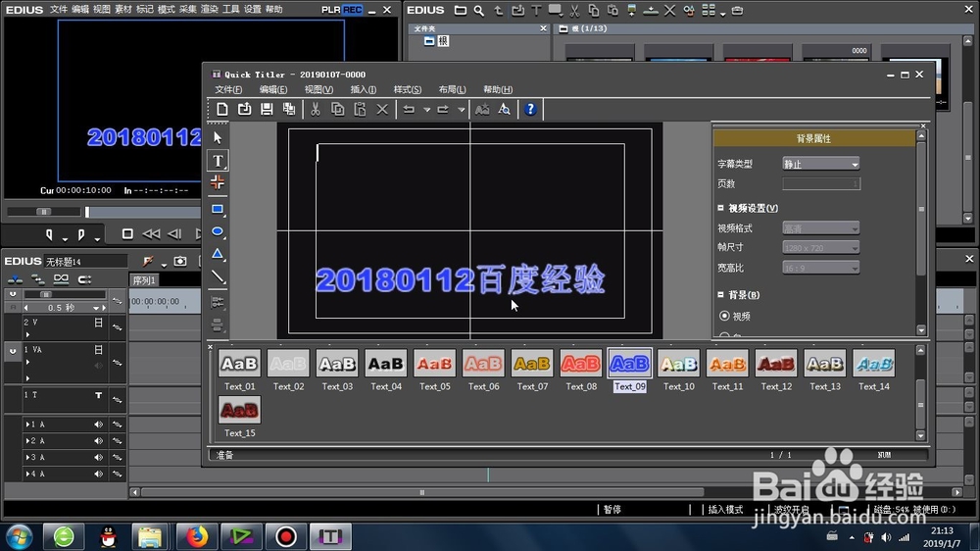The height and width of the screenshot is (551, 980).
Task: Select the 视频 background radio button
Action: click(x=724, y=316)
